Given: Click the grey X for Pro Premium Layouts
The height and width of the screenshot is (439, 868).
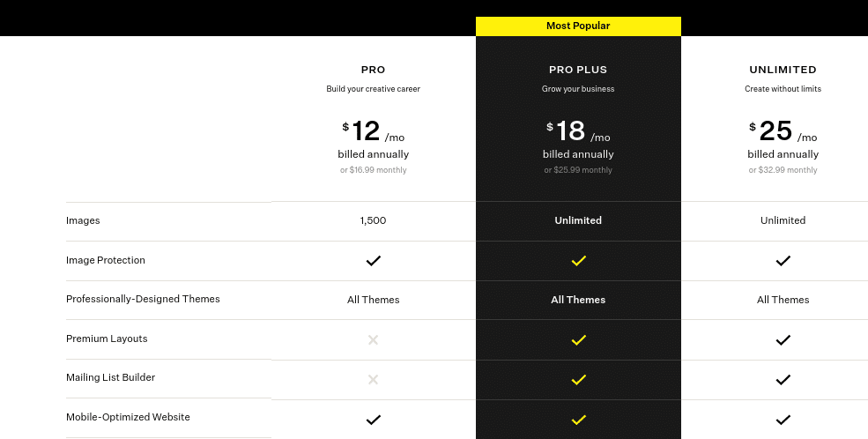Looking at the screenshot, I should point(373,340).
